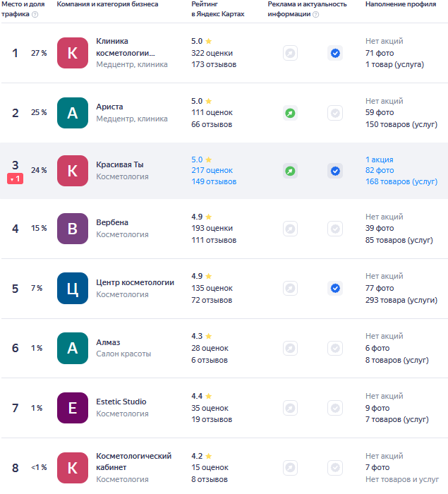Open the "168 товаров (услуг)" link

pyautogui.click(x=401, y=182)
